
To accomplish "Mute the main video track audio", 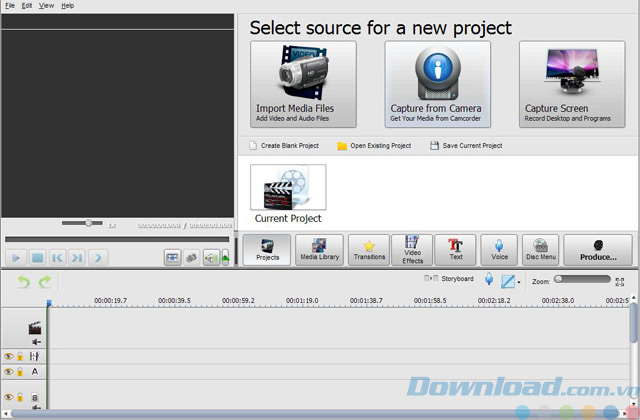I will tap(36, 342).
